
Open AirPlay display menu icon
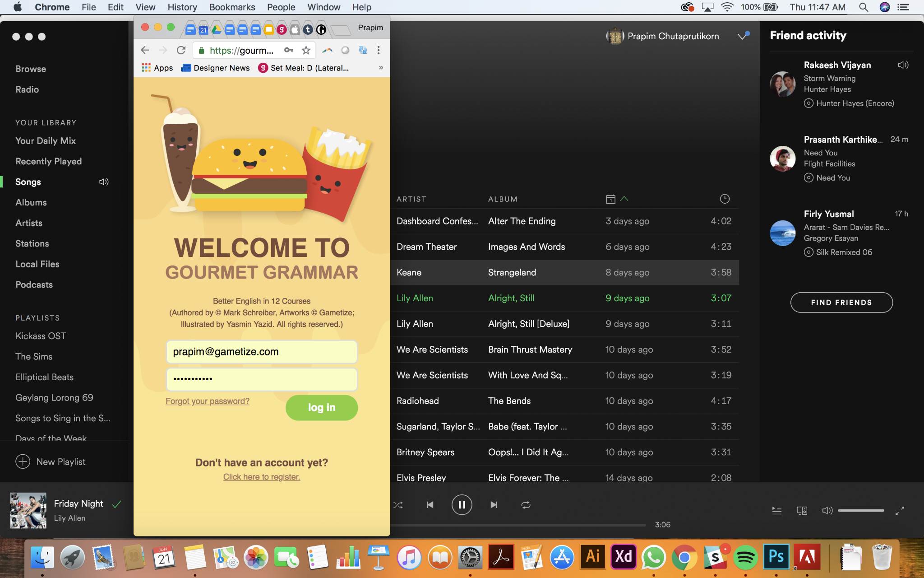pyautogui.click(x=707, y=7)
